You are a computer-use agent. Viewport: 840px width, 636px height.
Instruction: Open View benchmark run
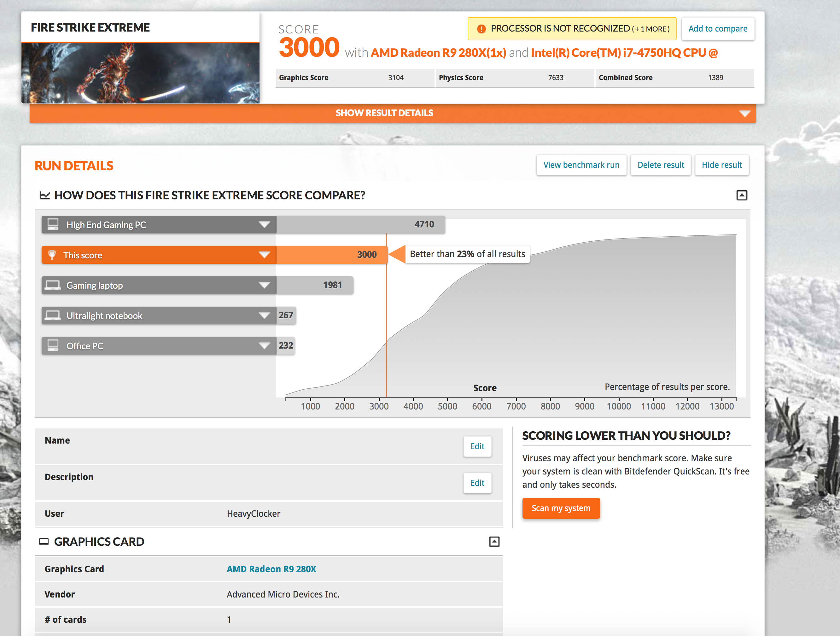tap(581, 165)
